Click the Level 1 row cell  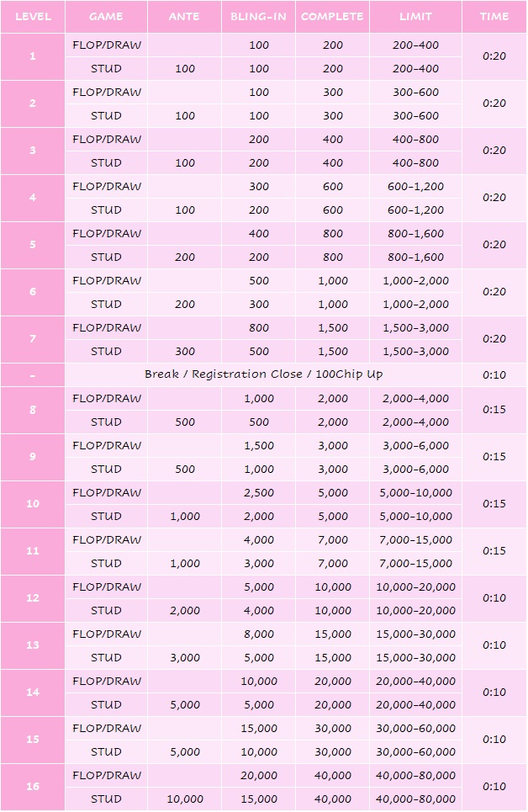(x=33, y=56)
